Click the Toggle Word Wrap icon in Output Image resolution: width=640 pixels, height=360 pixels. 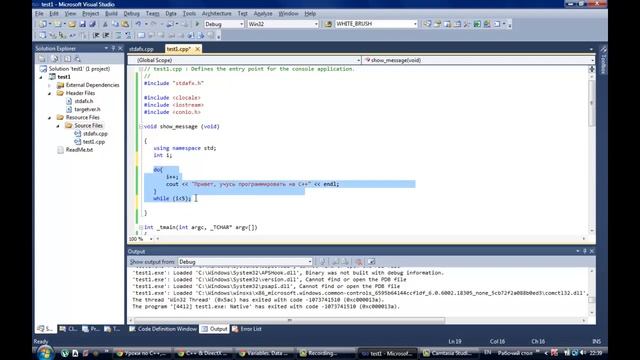click(371, 262)
